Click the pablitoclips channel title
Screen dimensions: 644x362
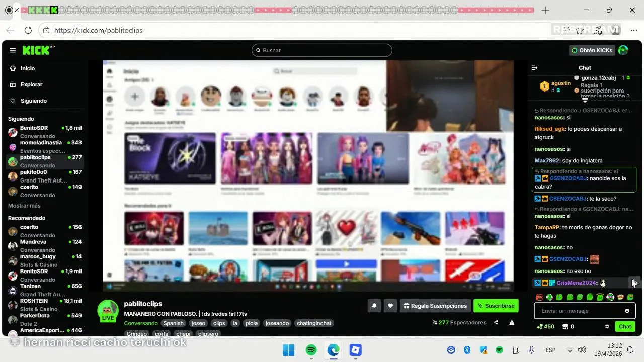pyautogui.click(x=143, y=304)
